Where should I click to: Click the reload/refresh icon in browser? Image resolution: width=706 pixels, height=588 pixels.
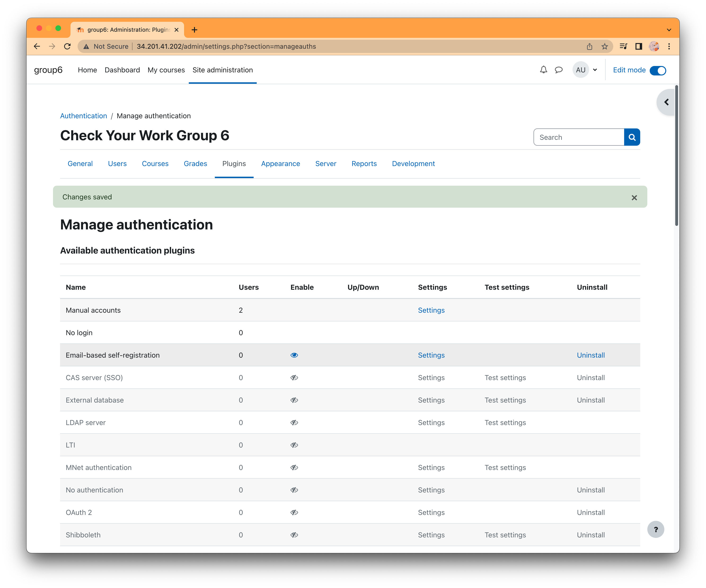tap(67, 47)
